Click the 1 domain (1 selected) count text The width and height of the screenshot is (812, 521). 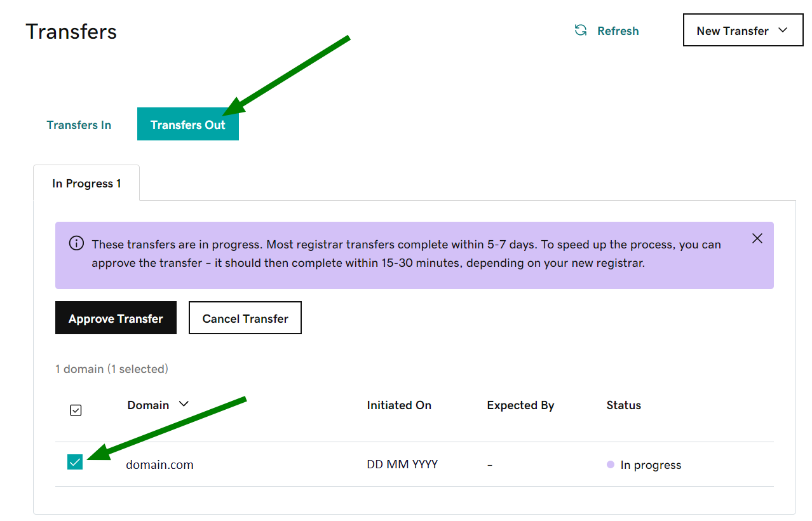pos(112,369)
